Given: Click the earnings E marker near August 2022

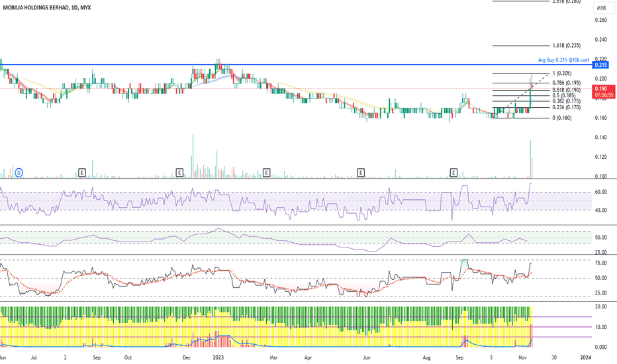Looking at the screenshot, I should point(82,172).
